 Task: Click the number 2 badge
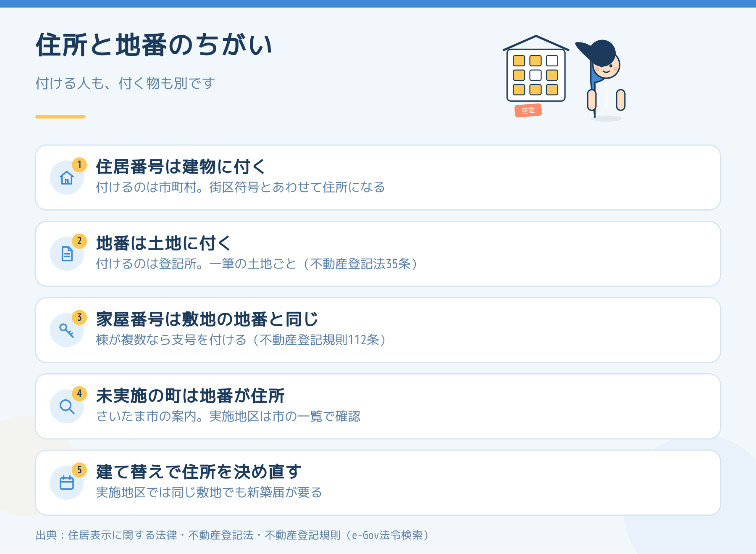click(79, 241)
